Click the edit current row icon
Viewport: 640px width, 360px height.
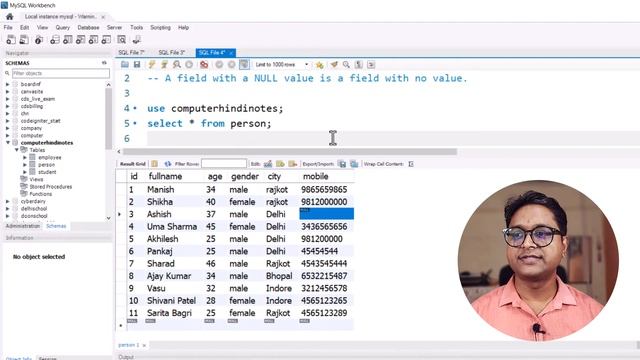coord(268,164)
